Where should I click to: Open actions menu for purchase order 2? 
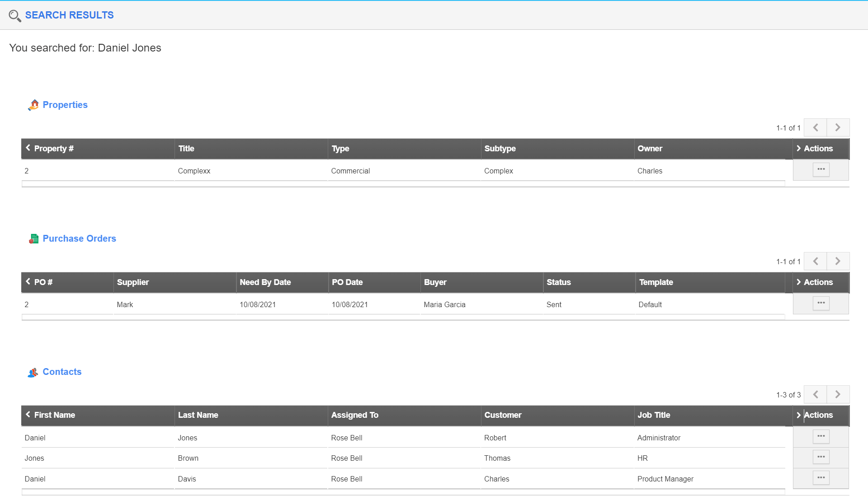[x=821, y=304]
